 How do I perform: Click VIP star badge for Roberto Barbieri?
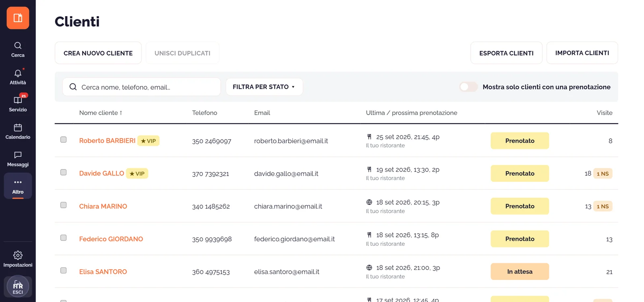(x=149, y=141)
